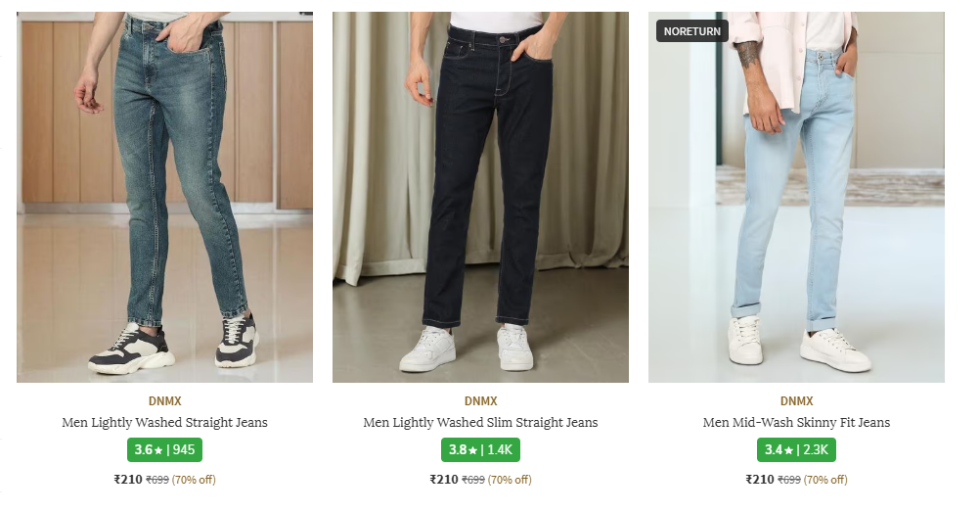Open Men Lightly Washed Slim Straight Jeans title

coord(480,423)
